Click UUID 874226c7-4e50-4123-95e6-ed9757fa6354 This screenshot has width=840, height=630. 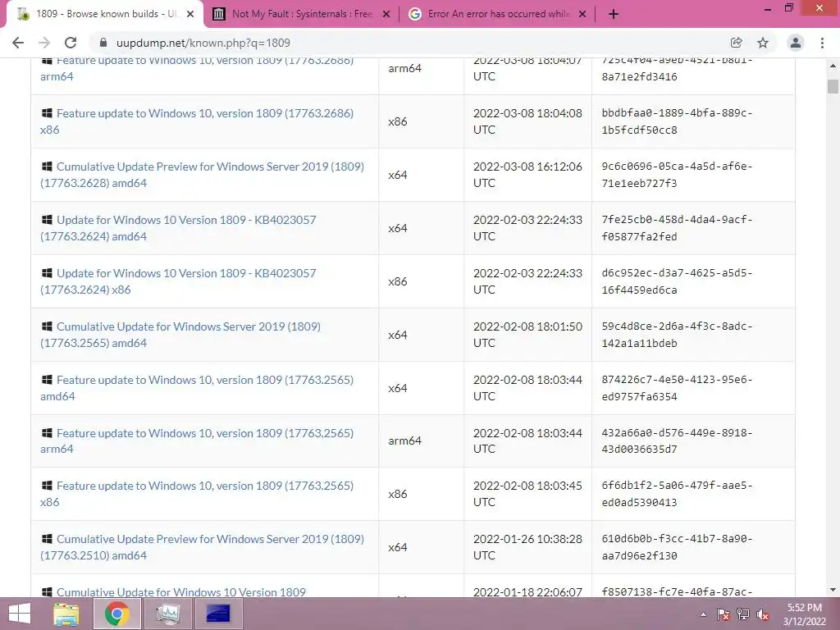click(x=677, y=388)
